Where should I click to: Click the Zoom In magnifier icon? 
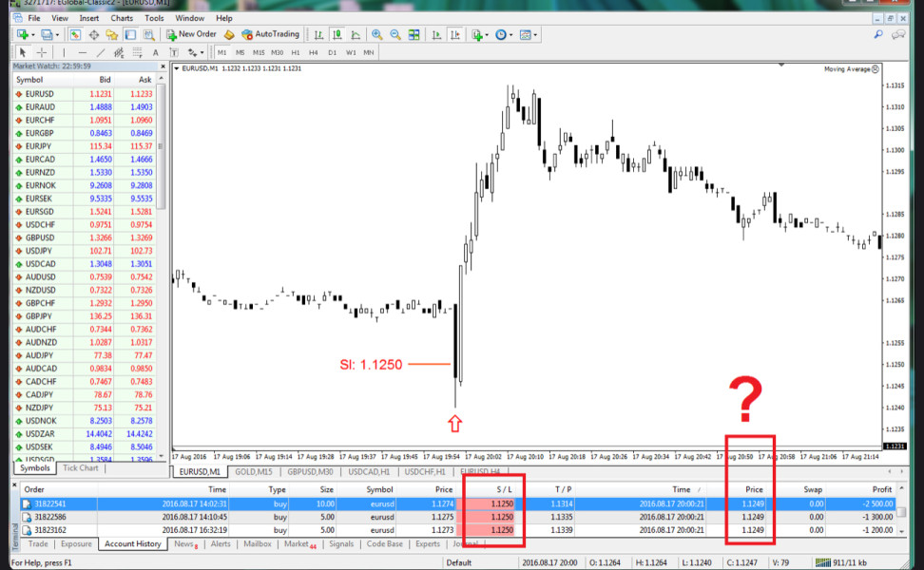click(377, 35)
